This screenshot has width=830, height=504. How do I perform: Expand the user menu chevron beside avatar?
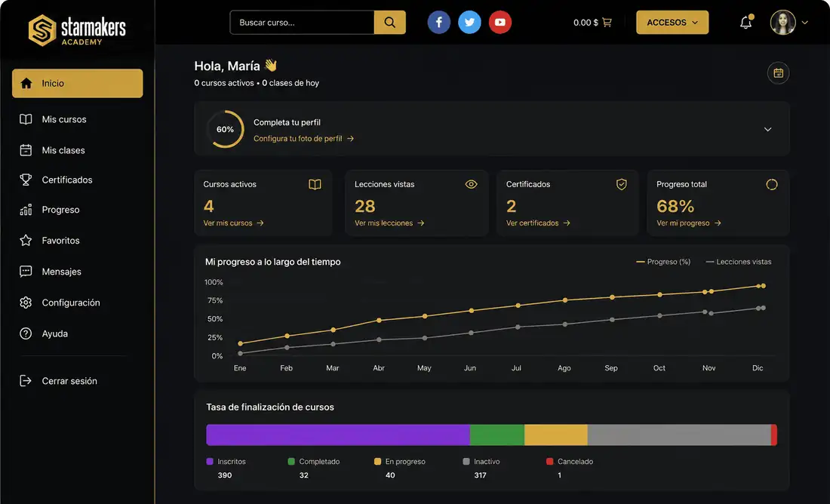[x=805, y=23]
